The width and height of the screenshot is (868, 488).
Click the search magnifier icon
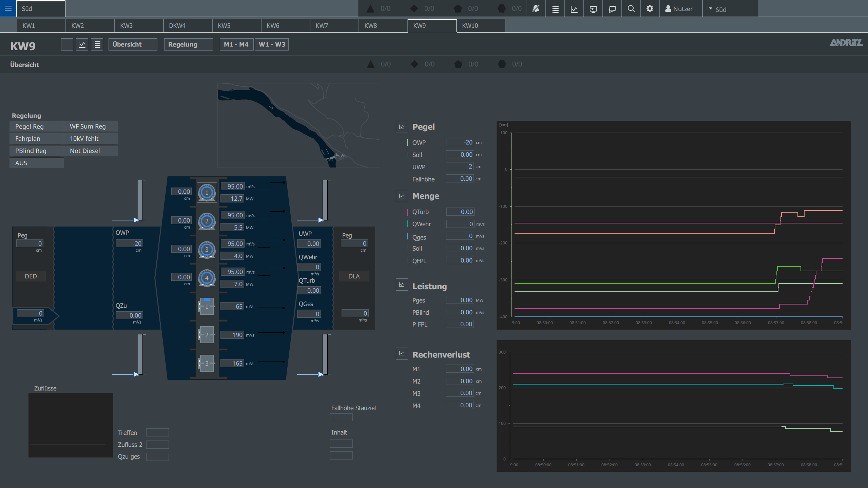pyautogui.click(x=631, y=9)
